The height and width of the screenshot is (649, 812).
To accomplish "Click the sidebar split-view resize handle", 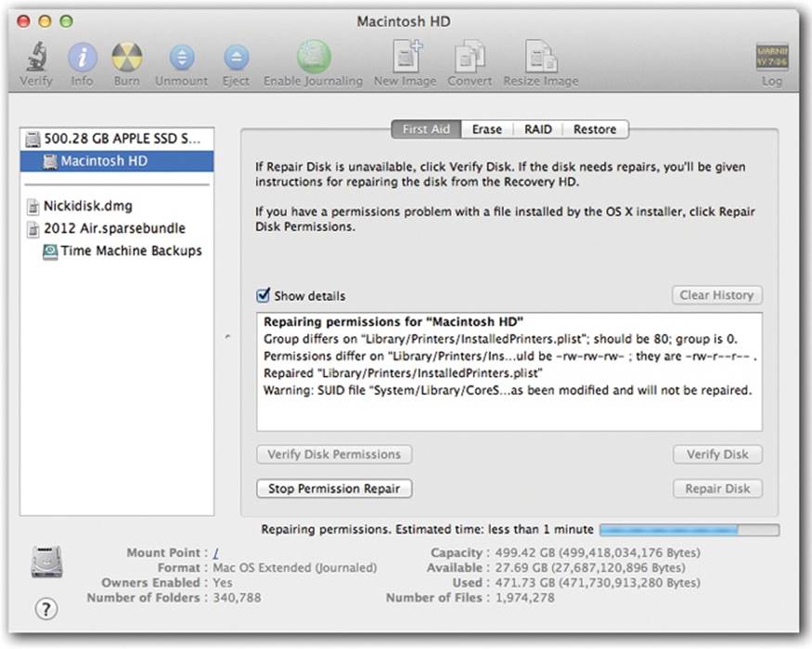I will coord(227,337).
